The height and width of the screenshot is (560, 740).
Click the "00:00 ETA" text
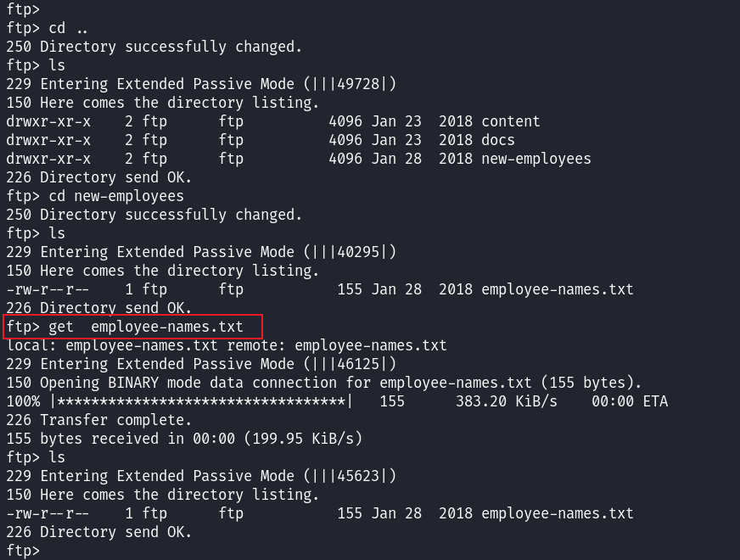pos(629,401)
